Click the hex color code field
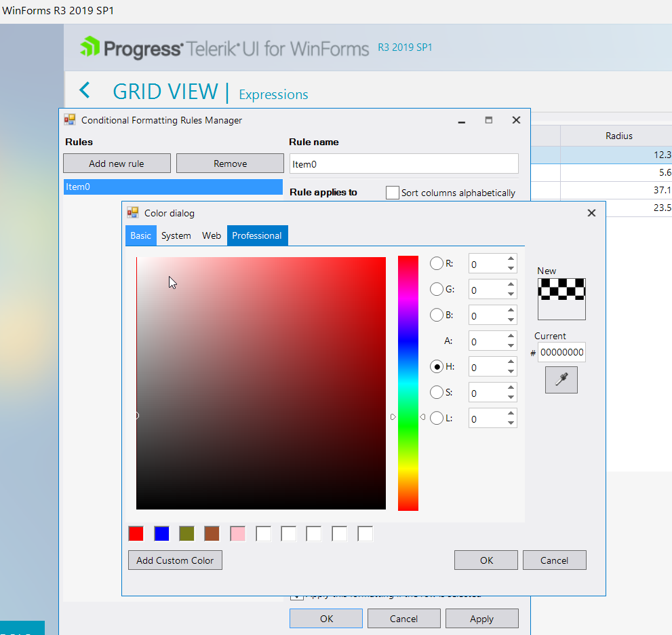This screenshot has height=635, width=672. tap(561, 353)
